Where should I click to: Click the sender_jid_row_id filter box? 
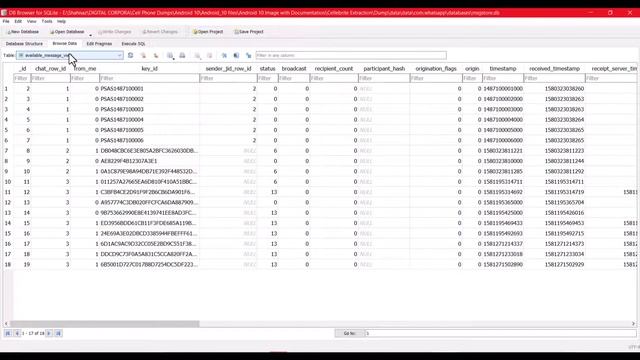[x=228, y=78]
